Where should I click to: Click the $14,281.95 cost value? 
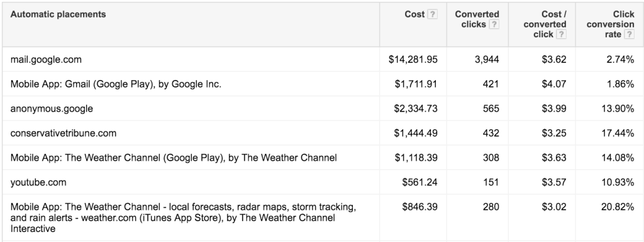pyautogui.click(x=413, y=60)
